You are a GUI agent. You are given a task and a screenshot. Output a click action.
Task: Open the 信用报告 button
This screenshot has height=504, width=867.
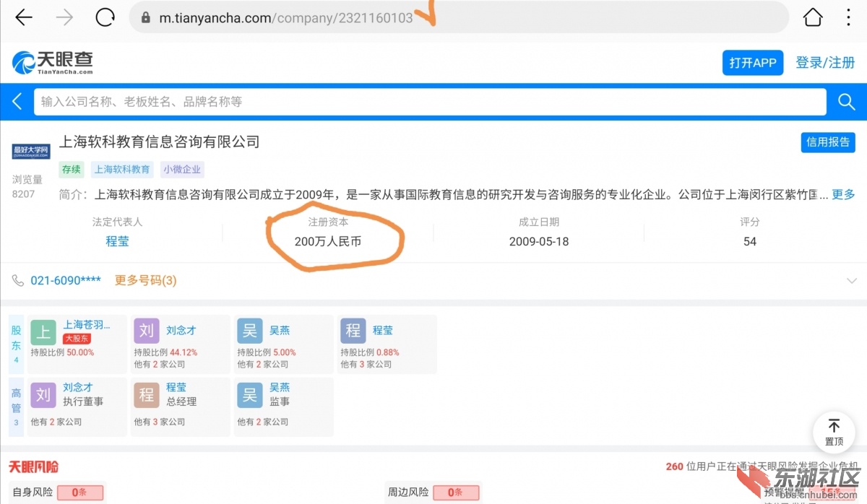pyautogui.click(x=828, y=142)
